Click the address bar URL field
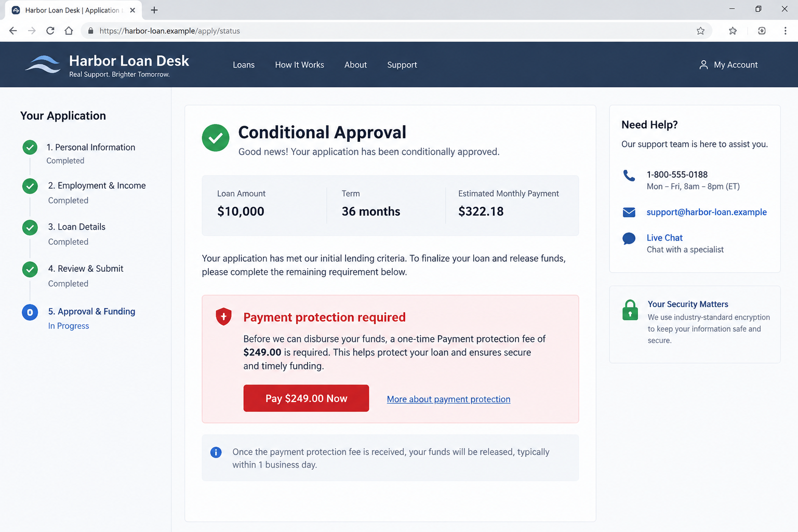The image size is (798, 532). pos(396,31)
